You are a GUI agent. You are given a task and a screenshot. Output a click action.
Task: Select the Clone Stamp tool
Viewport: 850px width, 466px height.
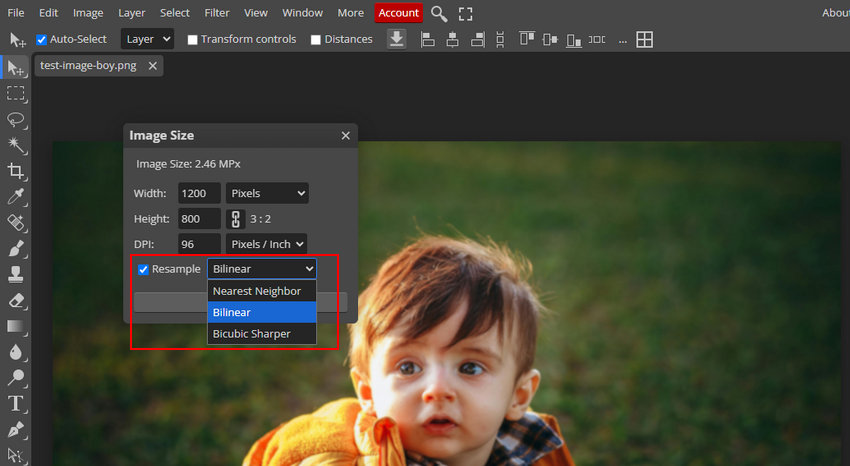(16, 274)
